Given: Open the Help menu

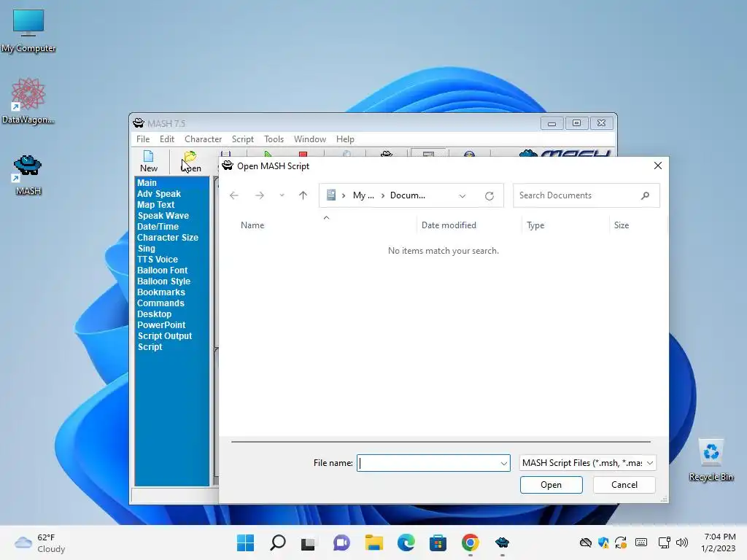Looking at the screenshot, I should (345, 139).
